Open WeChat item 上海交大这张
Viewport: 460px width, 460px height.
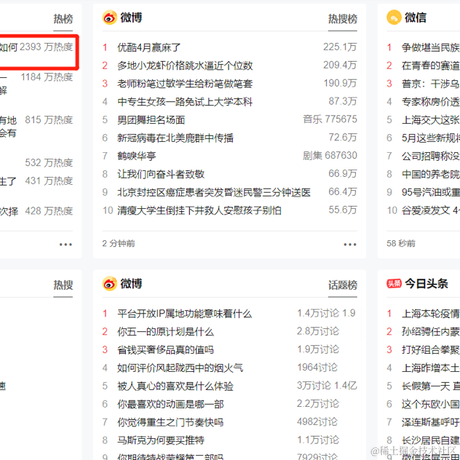click(431, 120)
